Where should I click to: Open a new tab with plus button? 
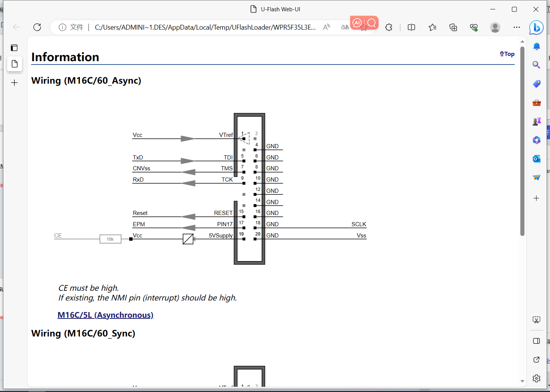[14, 83]
